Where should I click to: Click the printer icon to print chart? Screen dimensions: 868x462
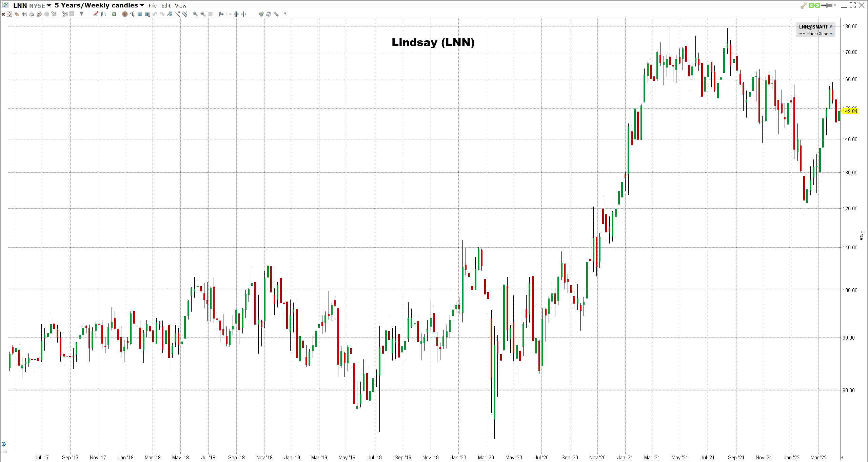32,14
